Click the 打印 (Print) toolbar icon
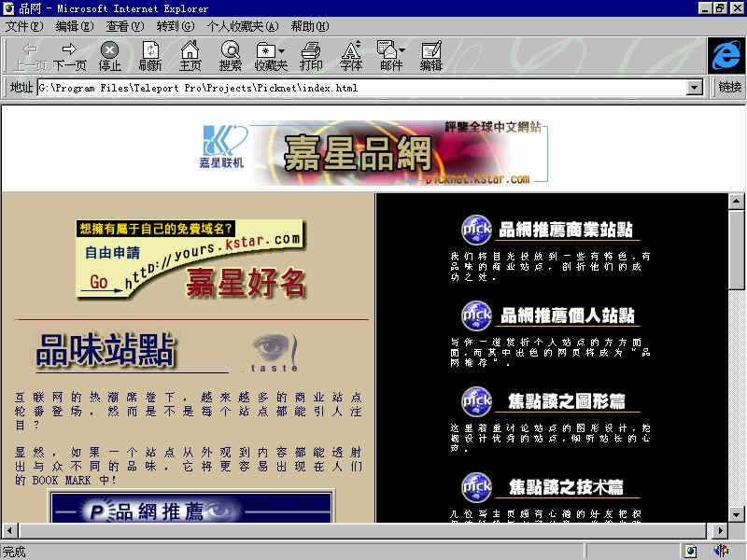Image resolution: width=747 pixels, height=560 pixels. [311, 53]
